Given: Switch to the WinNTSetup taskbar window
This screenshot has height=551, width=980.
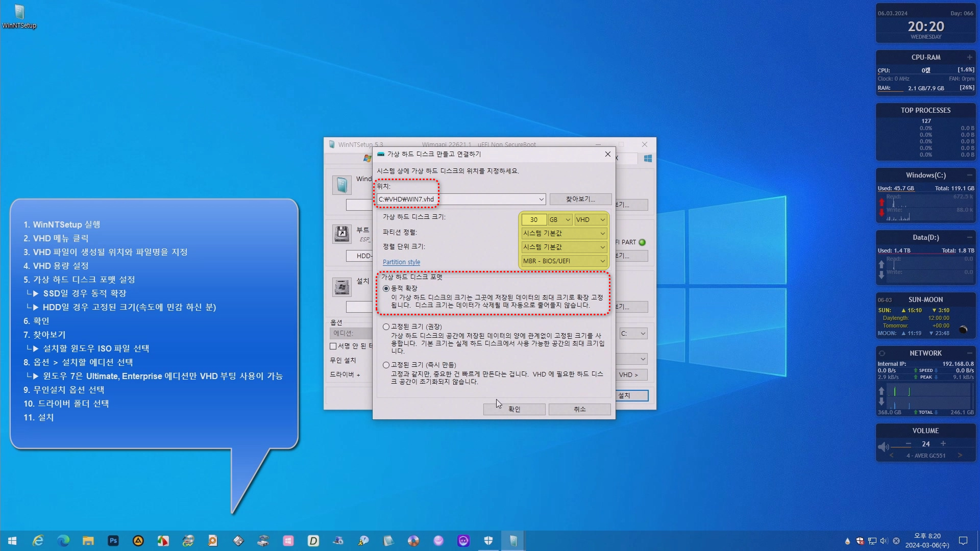Looking at the screenshot, I should [513, 541].
